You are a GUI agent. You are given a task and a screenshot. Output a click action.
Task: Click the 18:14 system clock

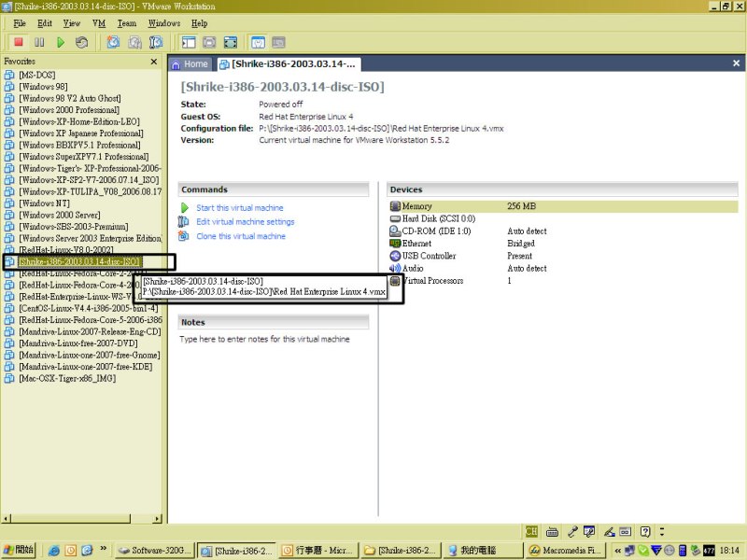point(729,551)
